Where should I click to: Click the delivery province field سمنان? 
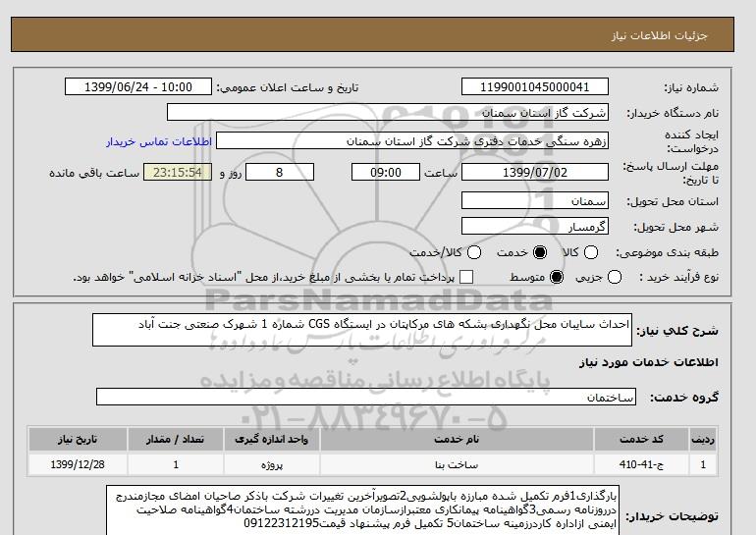[x=535, y=200]
